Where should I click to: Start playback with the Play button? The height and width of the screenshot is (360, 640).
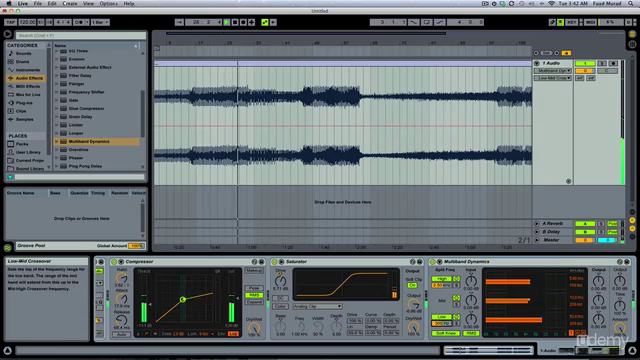(227, 22)
